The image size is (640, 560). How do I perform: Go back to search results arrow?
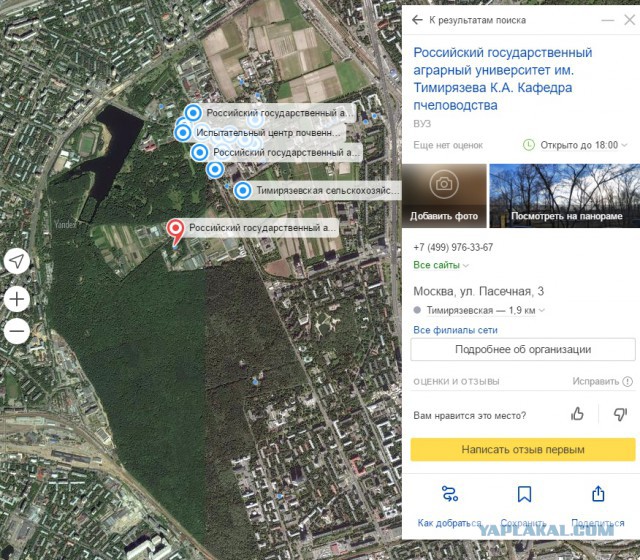click(x=417, y=20)
